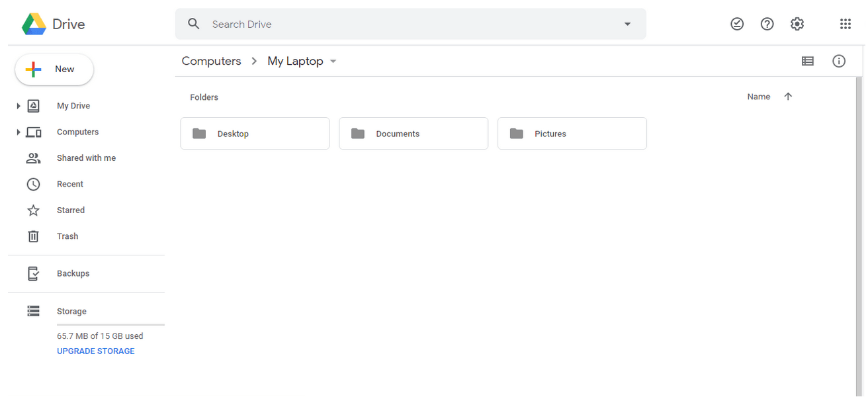Select the Desktop folder
Viewport: 868px width, 401px height.
click(255, 134)
